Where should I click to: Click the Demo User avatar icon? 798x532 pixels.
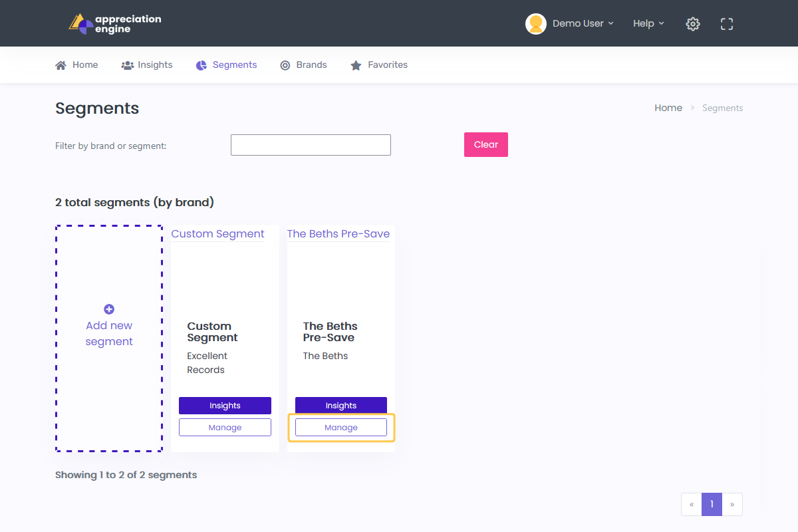tap(536, 23)
